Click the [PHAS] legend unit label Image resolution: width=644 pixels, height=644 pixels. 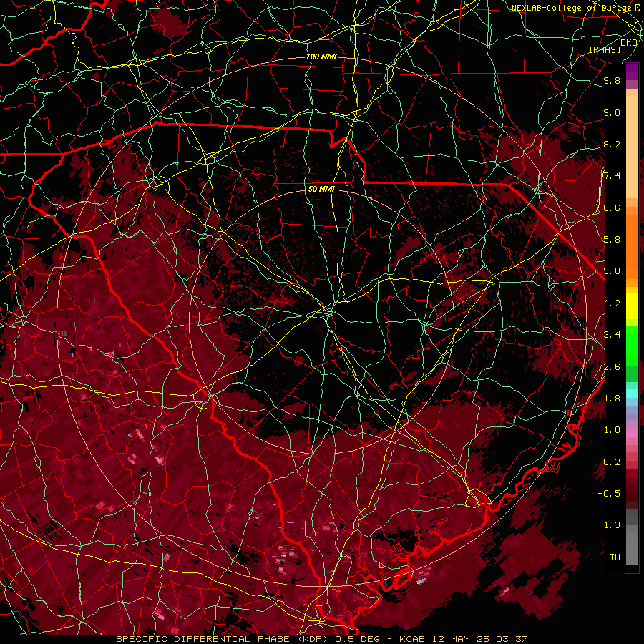(605, 49)
